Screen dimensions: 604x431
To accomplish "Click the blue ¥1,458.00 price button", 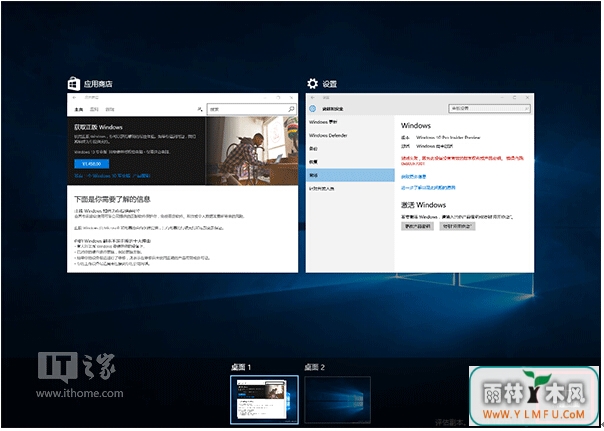I will pyautogui.click(x=92, y=164).
